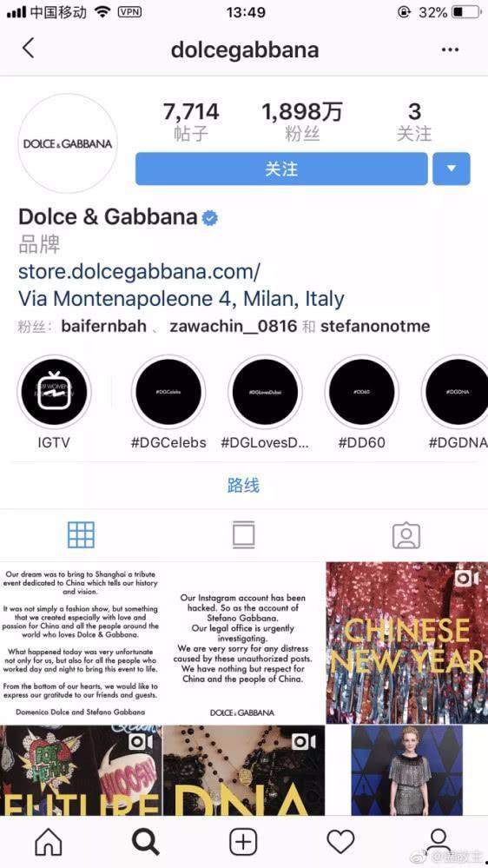The width and height of the screenshot is (488, 868).
Task: Open #DGCelebs story highlight
Action: pyautogui.click(x=168, y=392)
